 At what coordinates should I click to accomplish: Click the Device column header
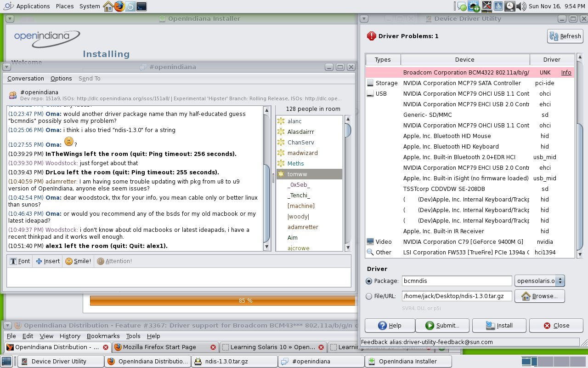[x=465, y=60]
